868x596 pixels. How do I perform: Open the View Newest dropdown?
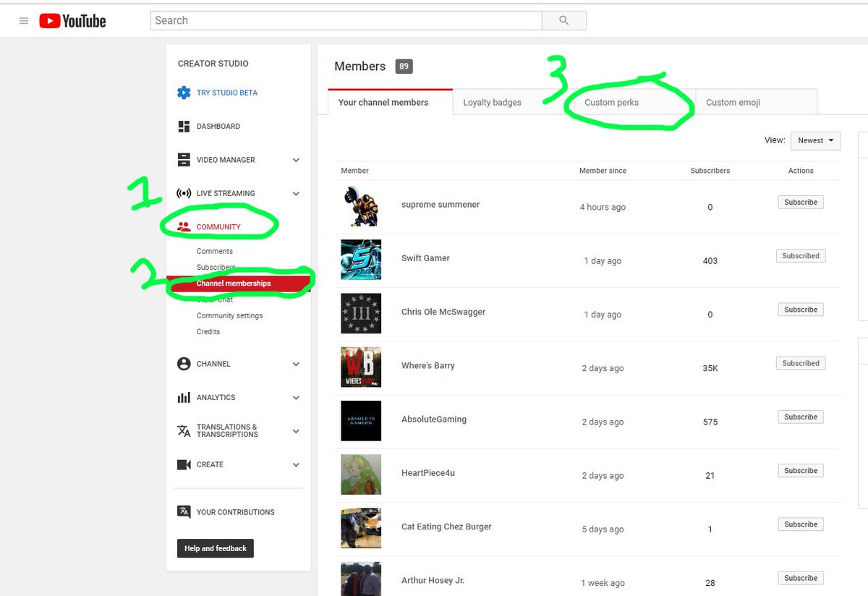point(816,140)
